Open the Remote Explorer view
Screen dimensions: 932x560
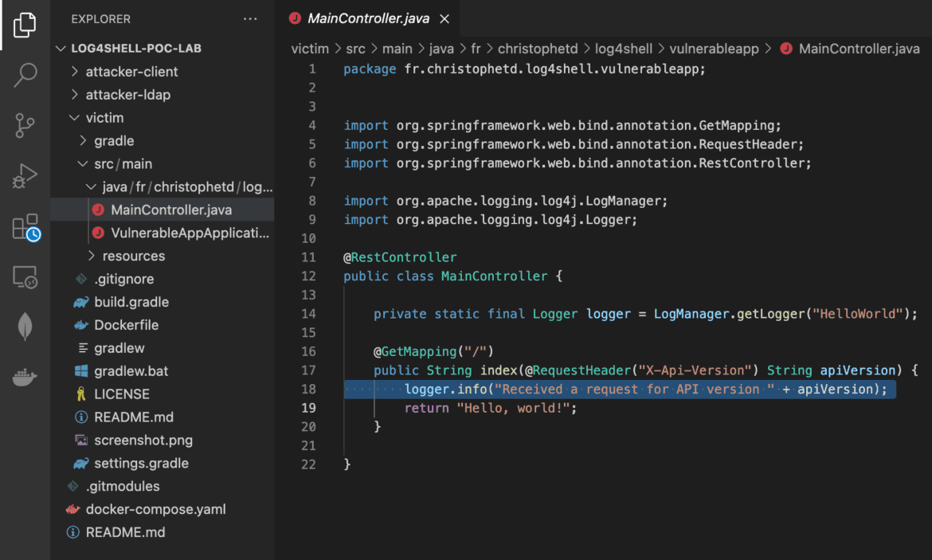[24, 277]
